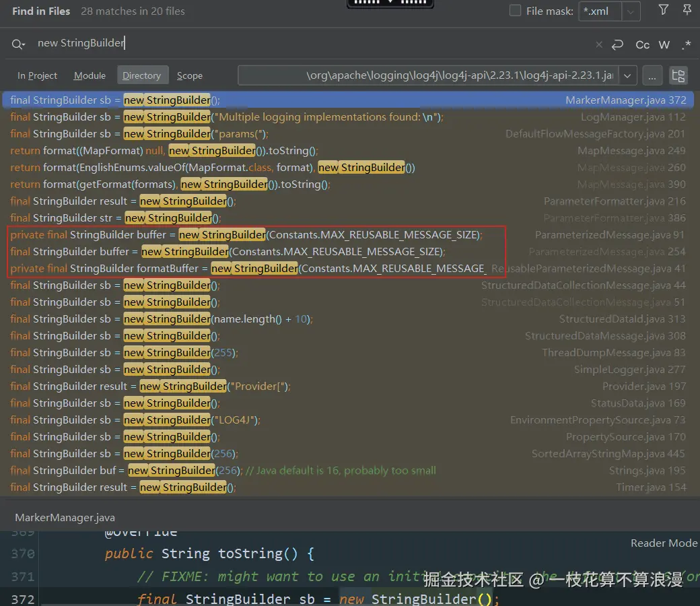This screenshot has width=700, height=606.
Task: Select the StructuredDataCollectionMessage.java 44 result
Action: point(348,285)
